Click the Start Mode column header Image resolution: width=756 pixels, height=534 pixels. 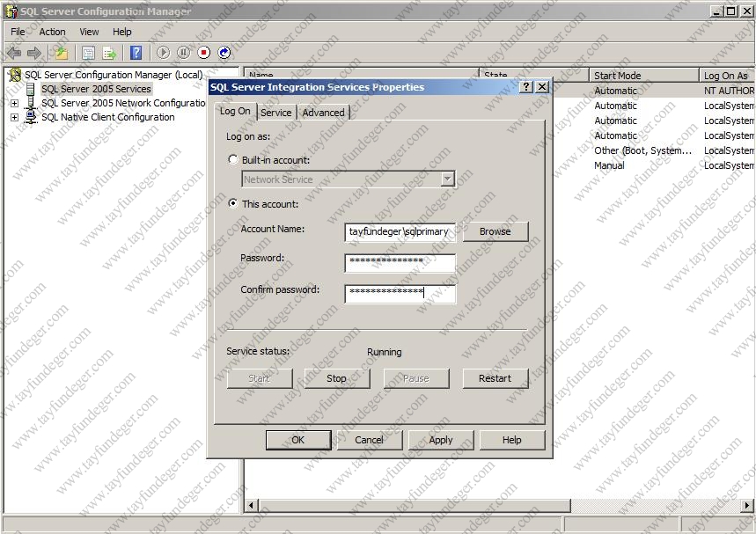644,76
